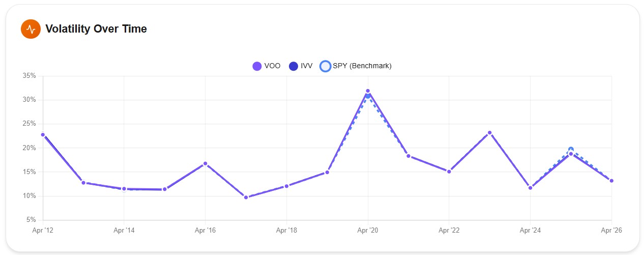644x255 pixels.
Task: Select the Apr '26 final data point
Action: [x=611, y=181]
